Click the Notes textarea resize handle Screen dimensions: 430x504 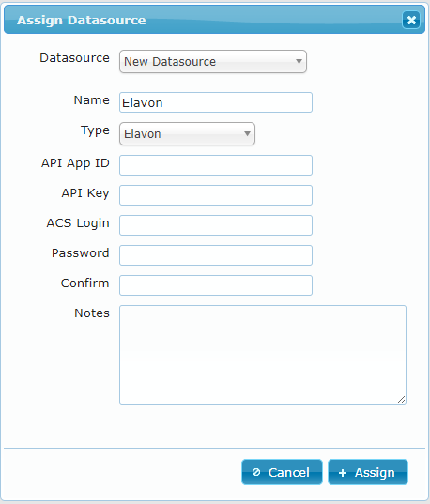coord(402,400)
